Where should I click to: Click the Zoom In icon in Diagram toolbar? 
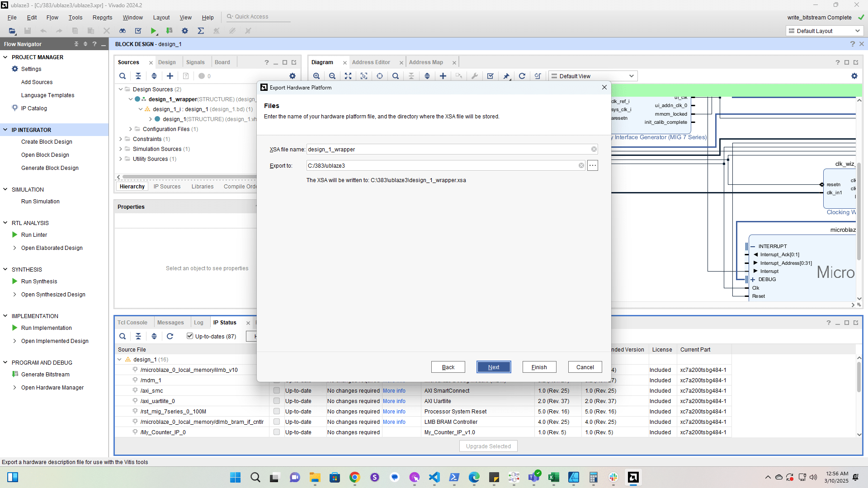tap(316, 76)
